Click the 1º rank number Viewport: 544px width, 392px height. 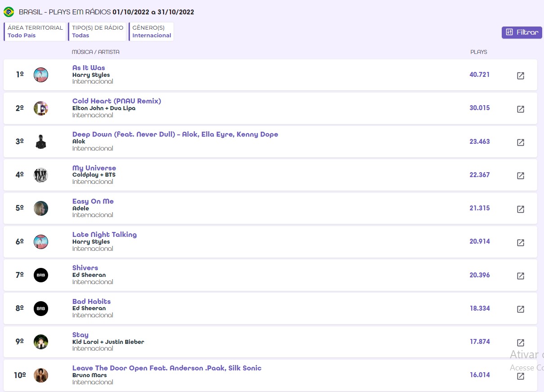pos(20,75)
